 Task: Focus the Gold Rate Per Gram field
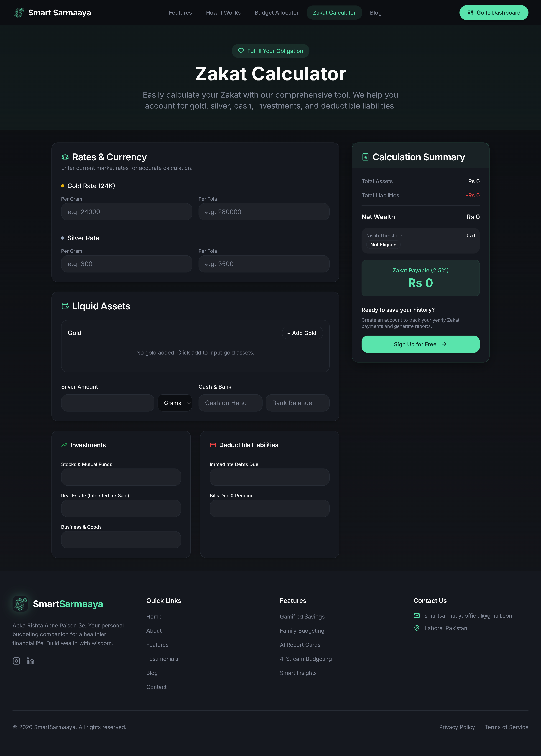tap(127, 212)
